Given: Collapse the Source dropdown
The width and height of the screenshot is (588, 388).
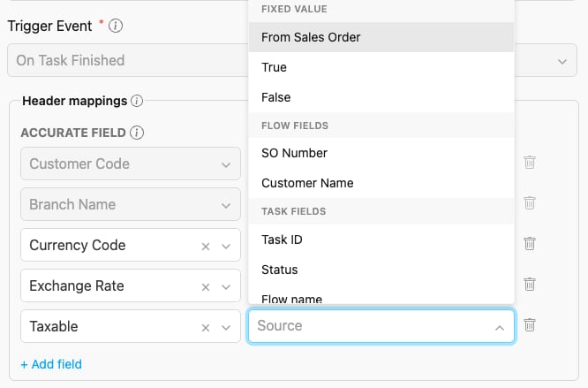Looking at the screenshot, I should [500, 328].
